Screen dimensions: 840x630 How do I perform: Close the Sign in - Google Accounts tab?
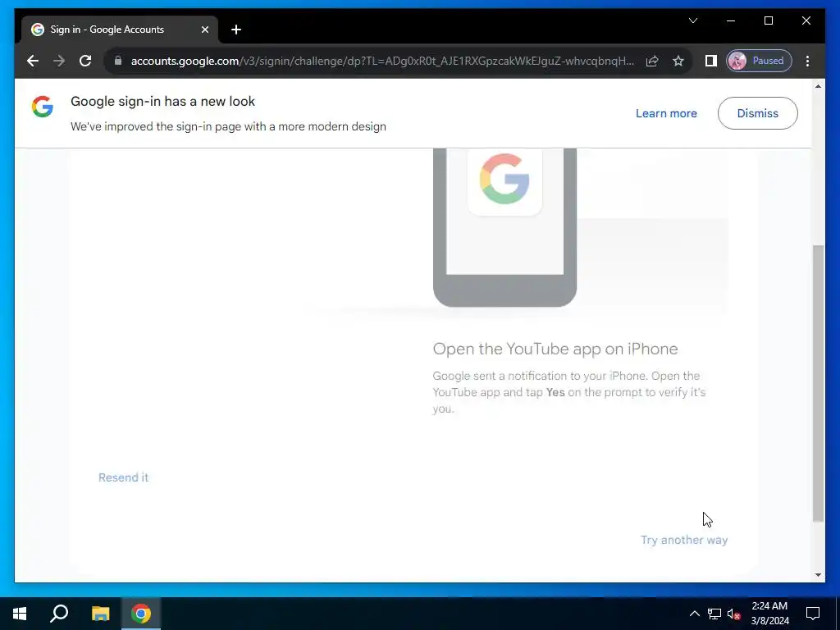click(x=204, y=30)
